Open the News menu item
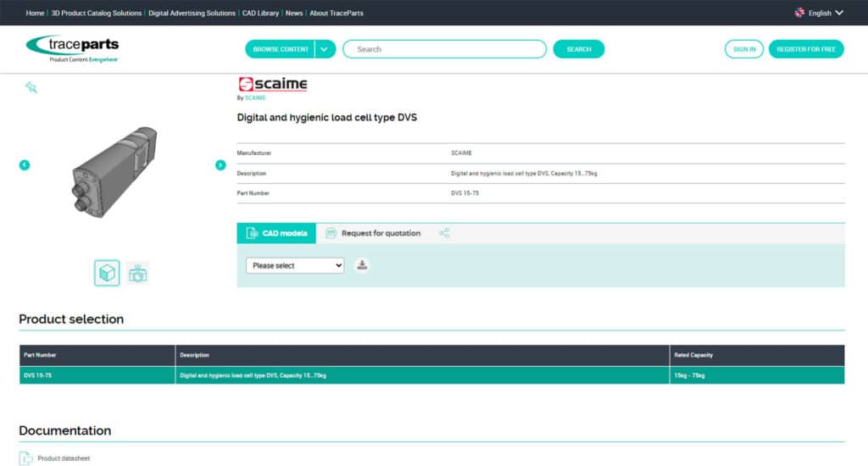868x466 pixels. click(294, 13)
